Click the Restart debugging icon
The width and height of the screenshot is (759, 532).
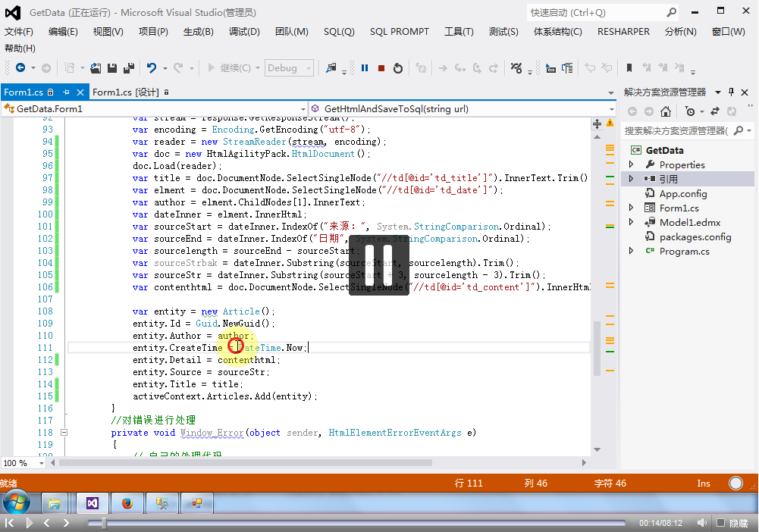pyautogui.click(x=398, y=68)
